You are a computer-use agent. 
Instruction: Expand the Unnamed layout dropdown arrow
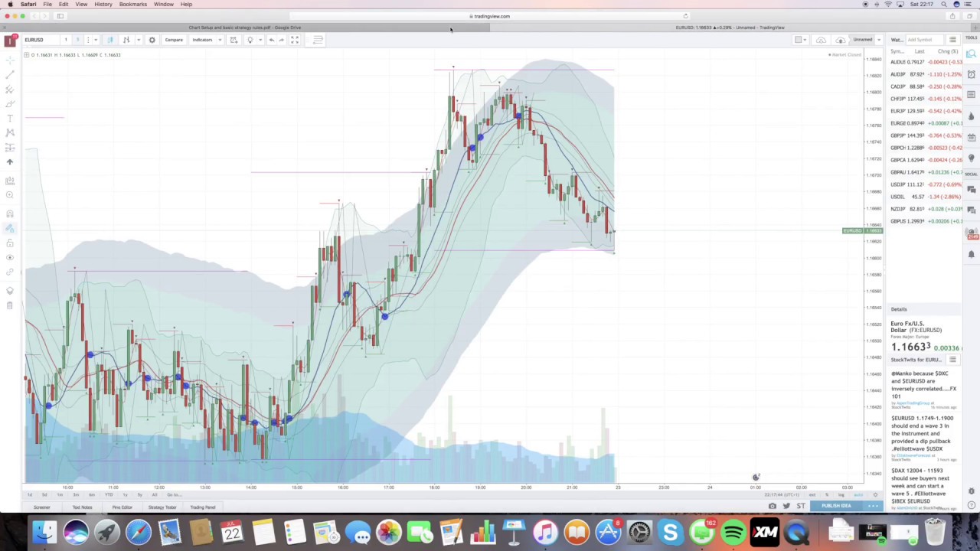tap(879, 40)
